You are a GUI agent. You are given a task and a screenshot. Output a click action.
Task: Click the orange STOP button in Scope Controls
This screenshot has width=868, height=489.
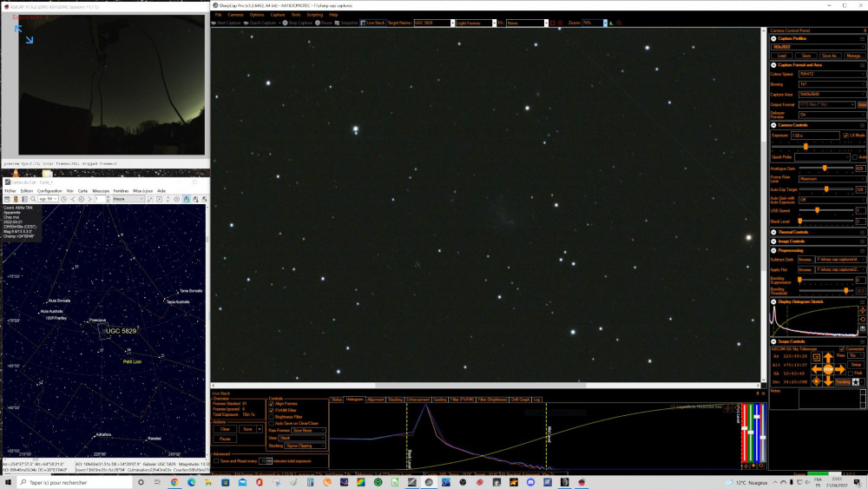click(x=828, y=369)
